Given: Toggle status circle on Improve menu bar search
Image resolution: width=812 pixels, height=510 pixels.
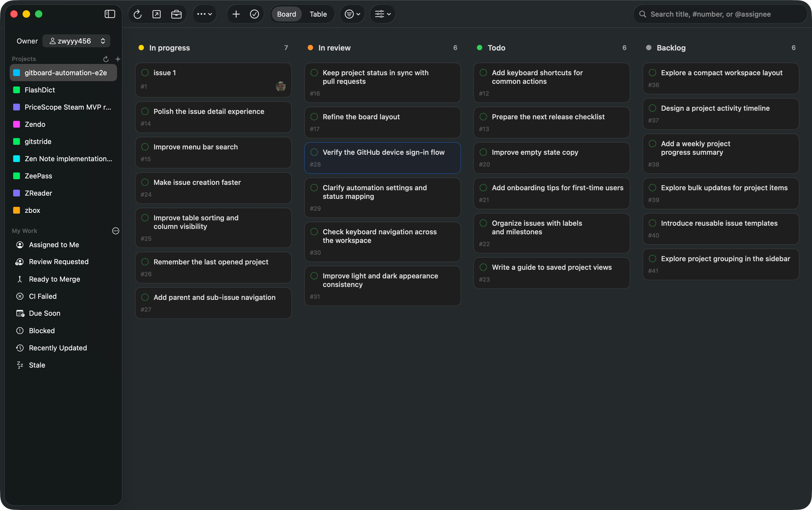Looking at the screenshot, I should pyautogui.click(x=145, y=147).
